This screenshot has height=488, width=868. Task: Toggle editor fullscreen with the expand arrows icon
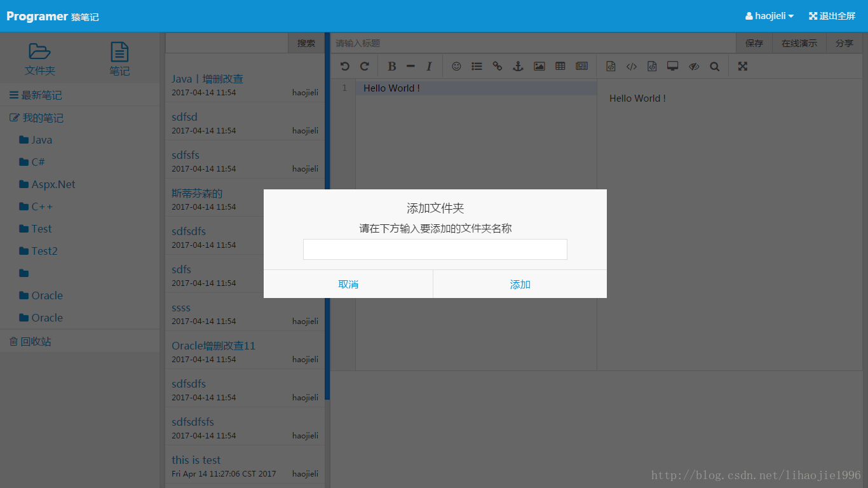click(743, 66)
